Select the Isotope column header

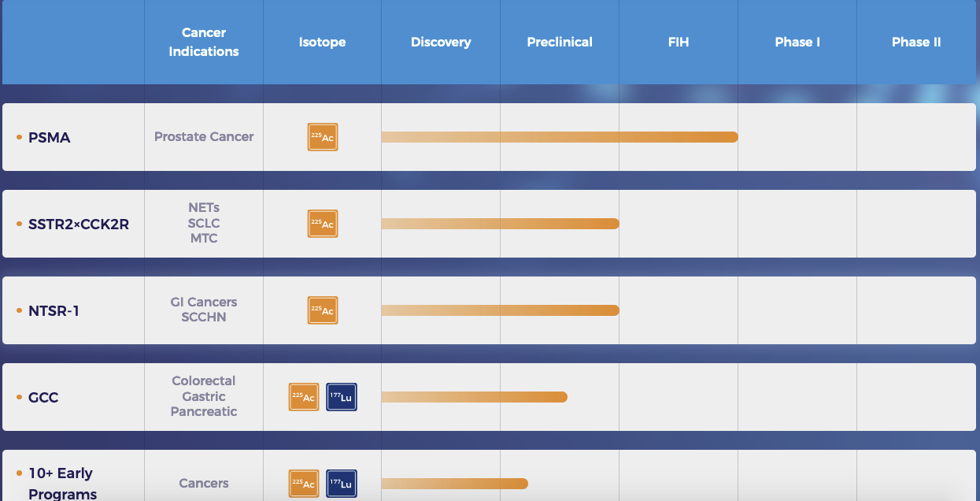322,43
